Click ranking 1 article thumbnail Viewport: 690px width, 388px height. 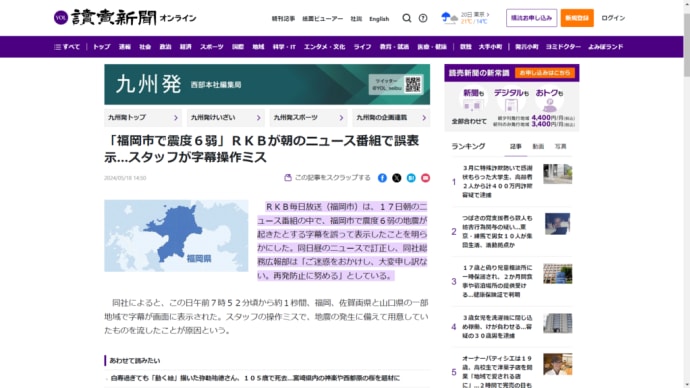tap(558, 174)
